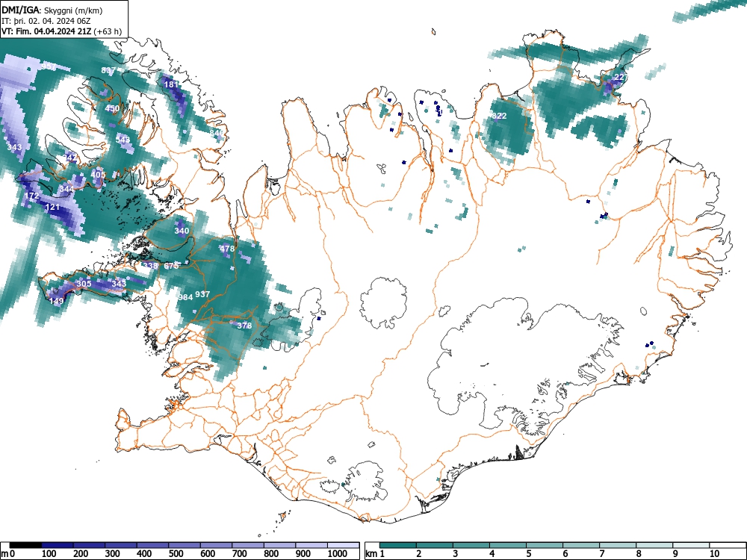Click the '3' tick on the km legend
This screenshot has width=747, height=560.
pyautogui.click(x=455, y=554)
